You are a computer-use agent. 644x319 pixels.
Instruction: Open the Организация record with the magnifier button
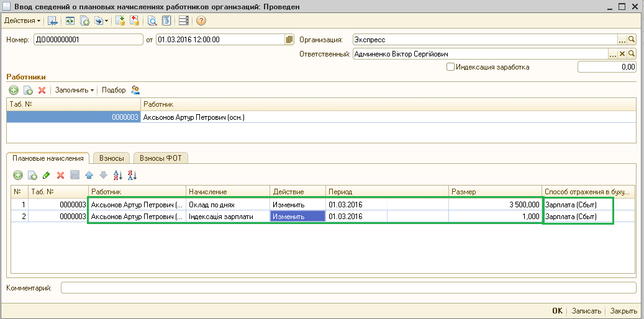pyautogui.click(x=632, y=40)
